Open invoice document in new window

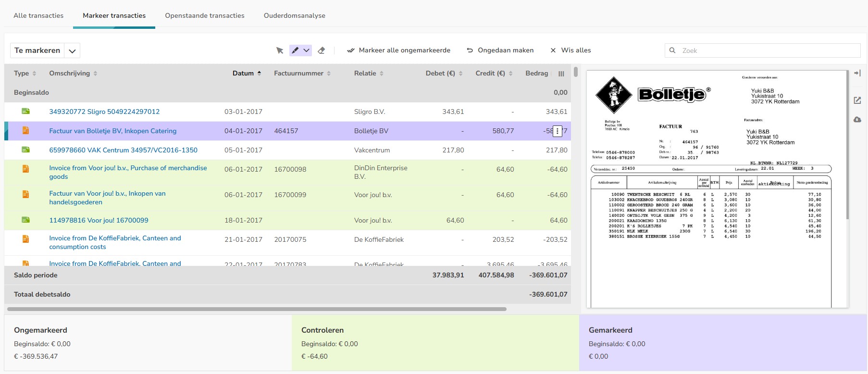click(x=857, y=100)
